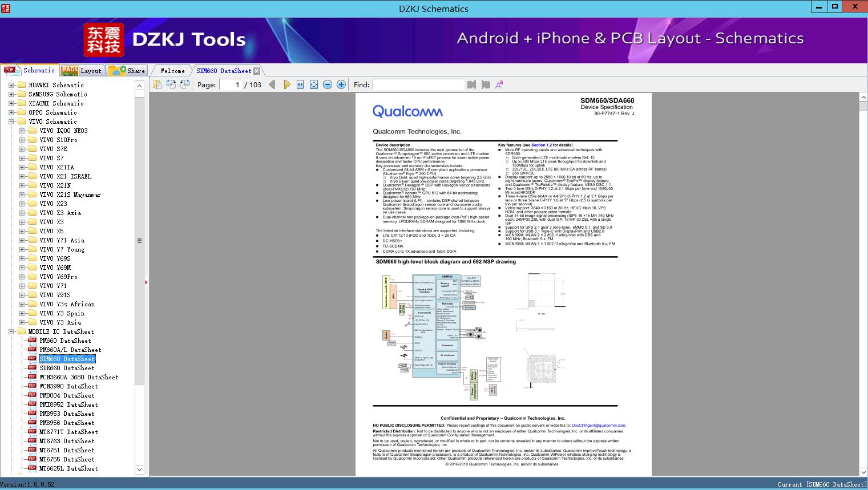Click the page number field
868x490 pixels.
pos(231,84)
